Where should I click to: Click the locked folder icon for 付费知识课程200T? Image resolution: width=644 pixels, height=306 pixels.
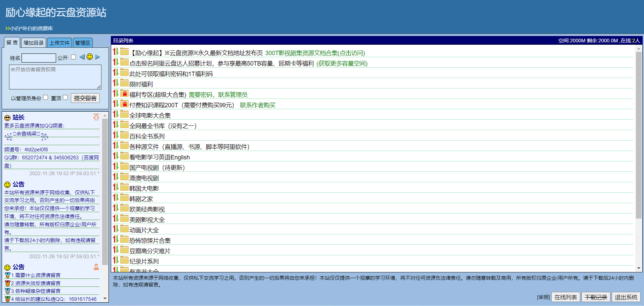click(x=125, y=104)
